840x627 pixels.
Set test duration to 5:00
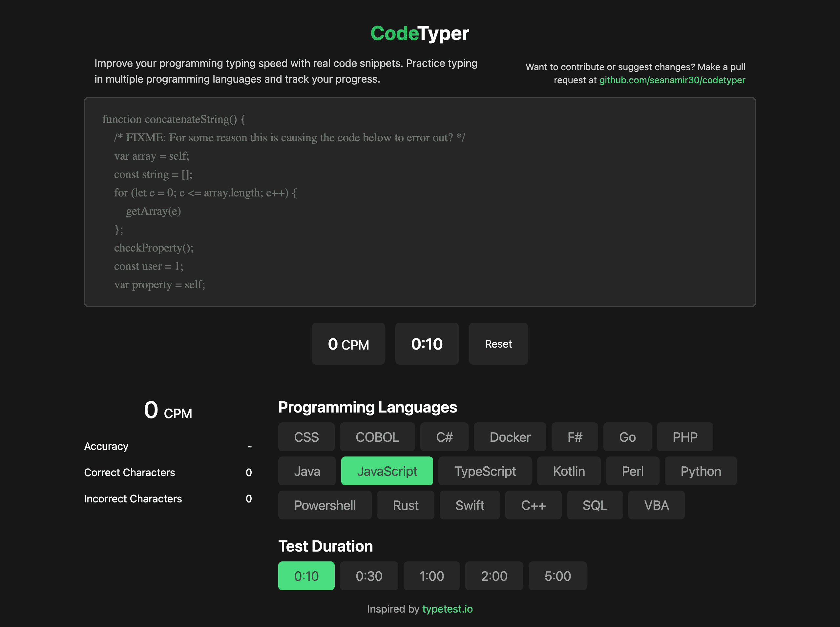tap(557, 576)
